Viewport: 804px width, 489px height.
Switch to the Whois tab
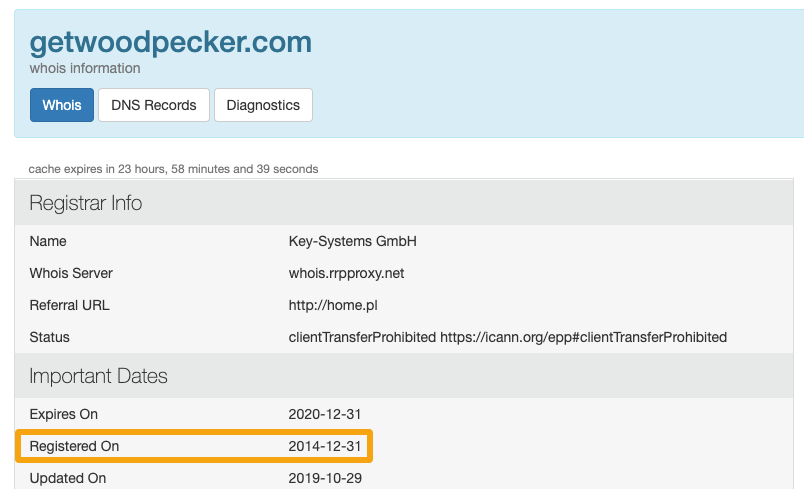[62, 105]
